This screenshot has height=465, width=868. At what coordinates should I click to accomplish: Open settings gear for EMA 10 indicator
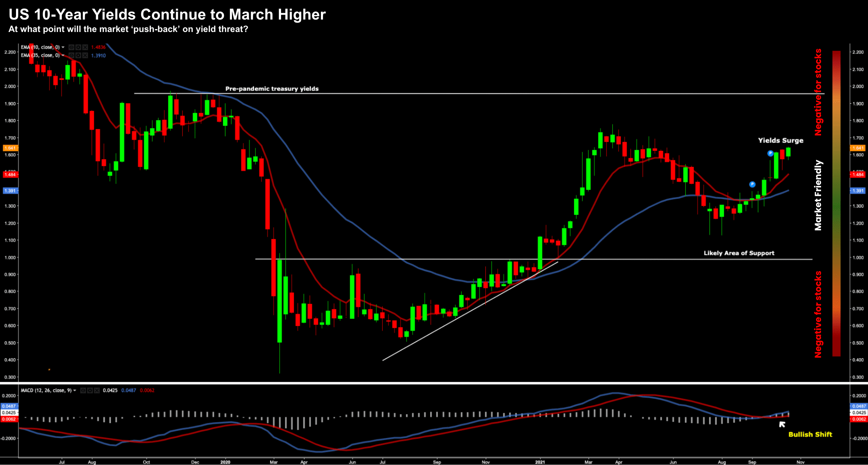pos(78,47)
